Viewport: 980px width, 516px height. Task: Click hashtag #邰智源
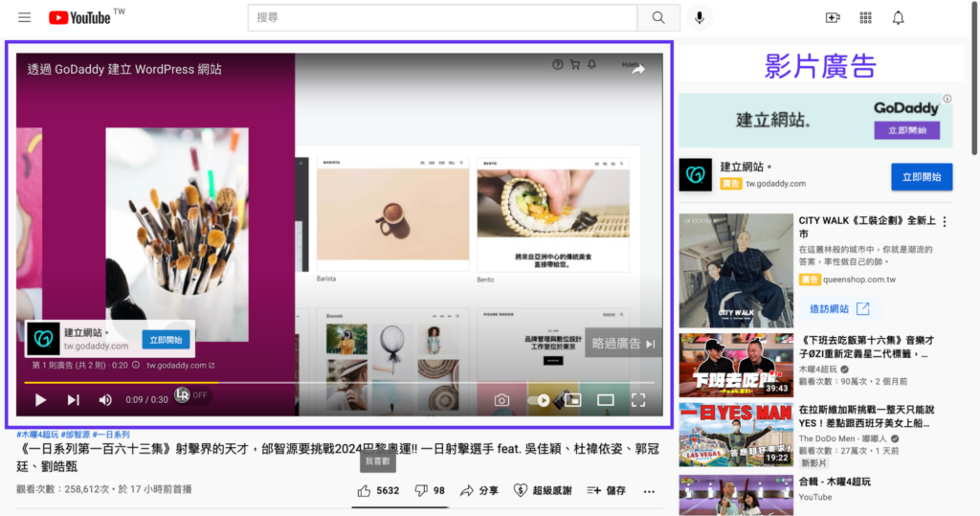click(75, 435)
